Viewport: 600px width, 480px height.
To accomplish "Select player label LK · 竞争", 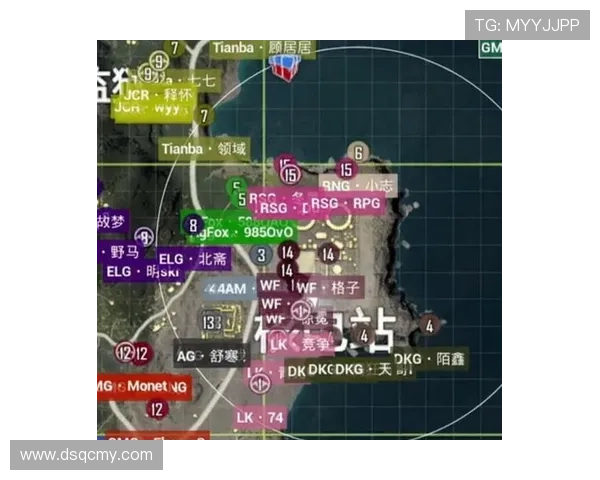I will [300, 344].
